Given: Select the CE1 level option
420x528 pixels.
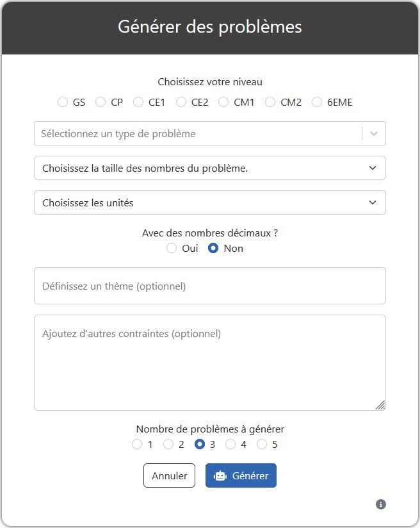Looking at the screenshot, I should click(x=138, y=102).
